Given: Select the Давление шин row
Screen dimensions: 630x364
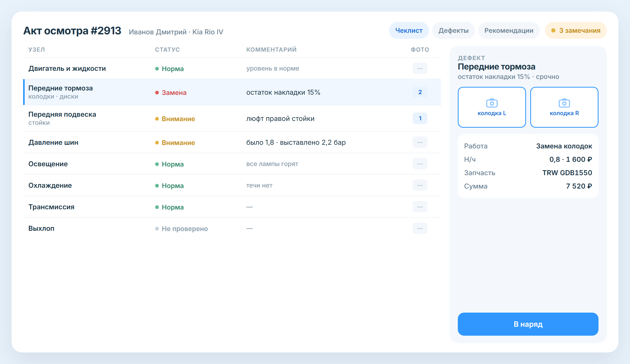Looking at the screenshot, I should 232,142.
